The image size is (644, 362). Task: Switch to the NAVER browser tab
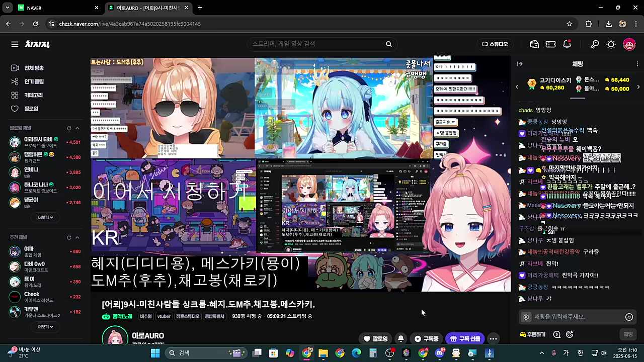pos(58,8)
